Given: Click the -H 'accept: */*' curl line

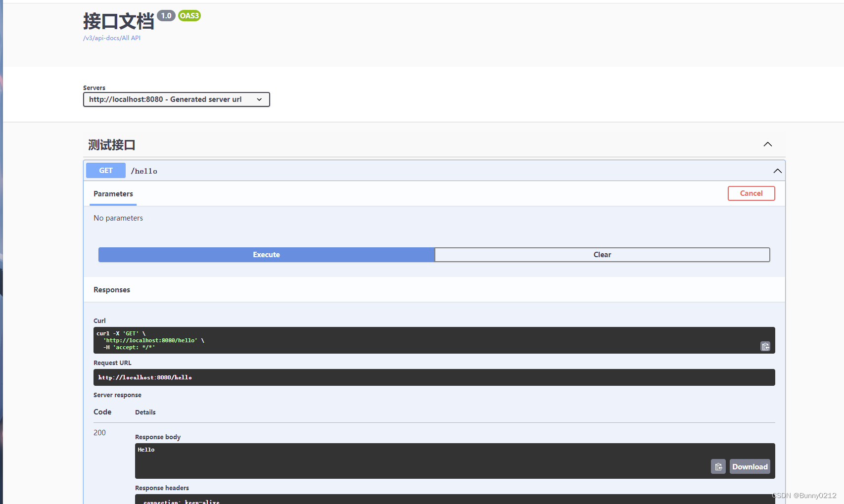Looking at the screenshot, I should [129, 347].
